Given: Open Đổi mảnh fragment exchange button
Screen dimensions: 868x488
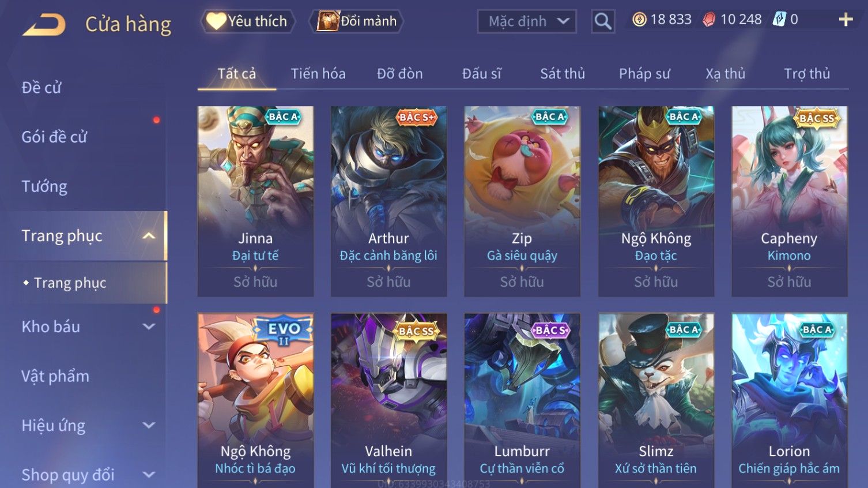Looking at the screenshot, I should [357, 21].
